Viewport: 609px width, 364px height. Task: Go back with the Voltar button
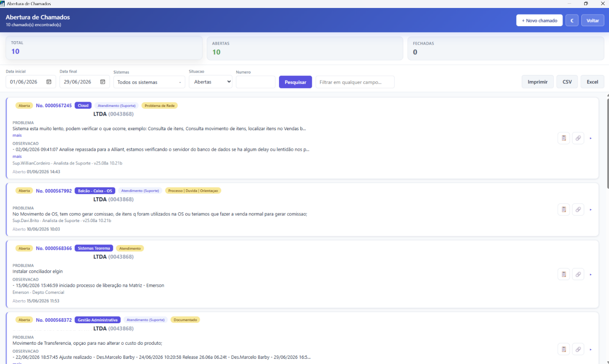[593, 21]
